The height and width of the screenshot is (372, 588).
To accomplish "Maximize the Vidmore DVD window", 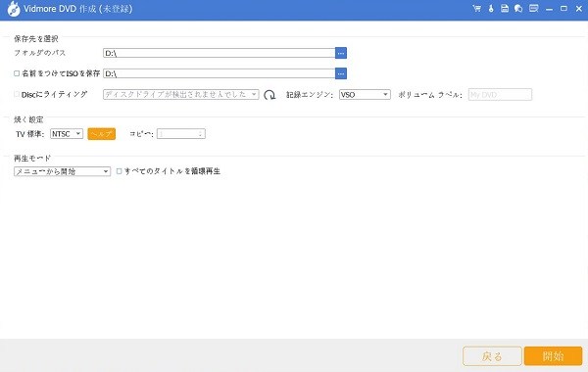I will 563,9.
